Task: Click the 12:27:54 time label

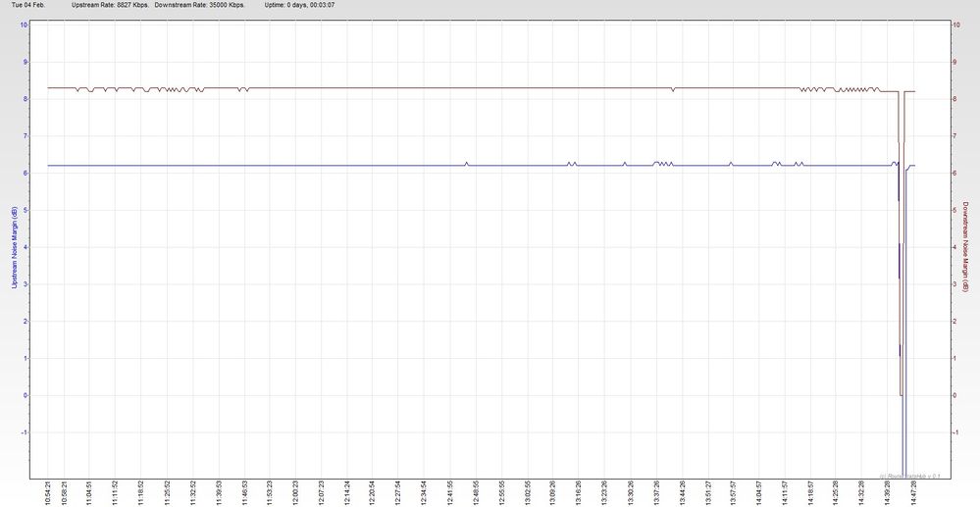Action: (x=398, y=493)
